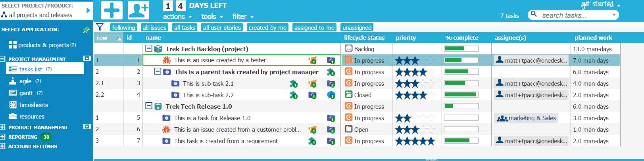Click puzzle requirement icon on parent task row
Image resolution: width=644 pixels, height=161 pixels.
point(331,72)
